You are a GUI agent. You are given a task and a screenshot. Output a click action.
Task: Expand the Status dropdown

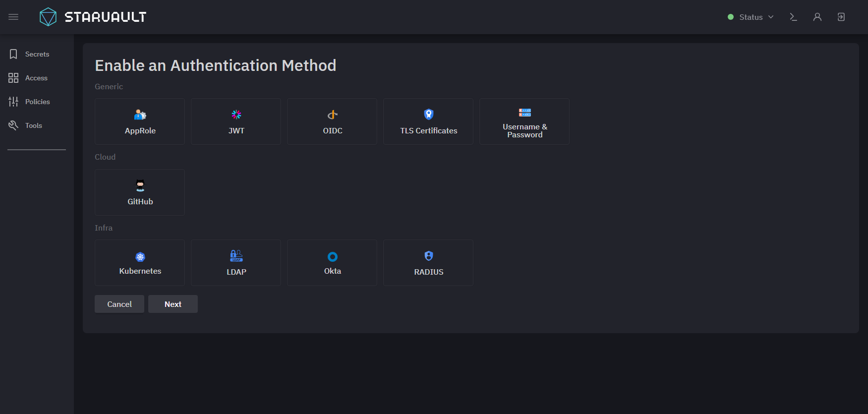[x=751, y=17]
